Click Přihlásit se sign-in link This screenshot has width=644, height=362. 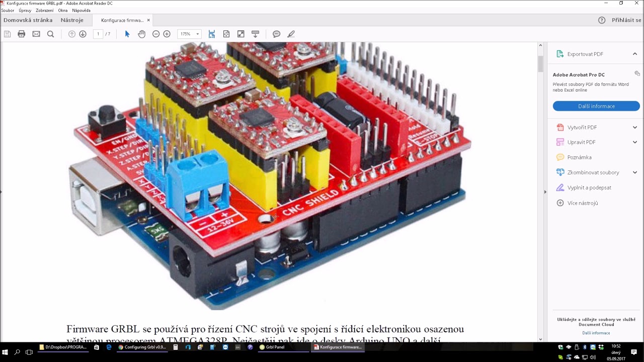pyautogui.click(x=626, y=20)
